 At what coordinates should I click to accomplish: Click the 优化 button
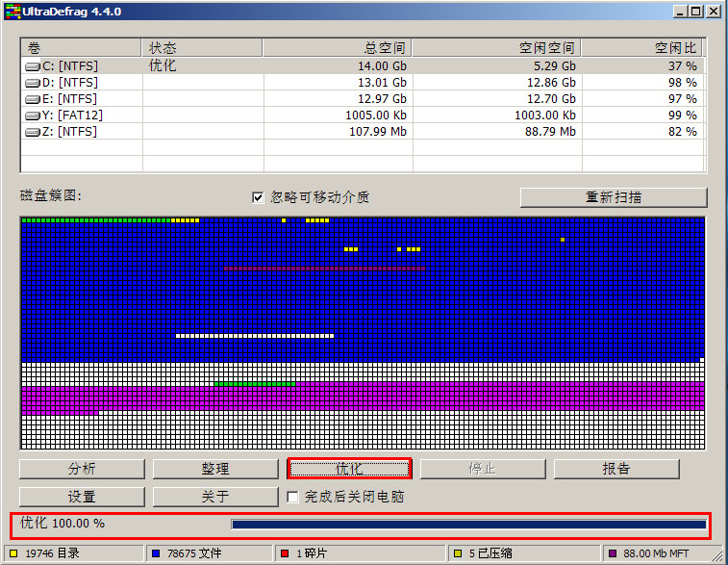point(349,469)
